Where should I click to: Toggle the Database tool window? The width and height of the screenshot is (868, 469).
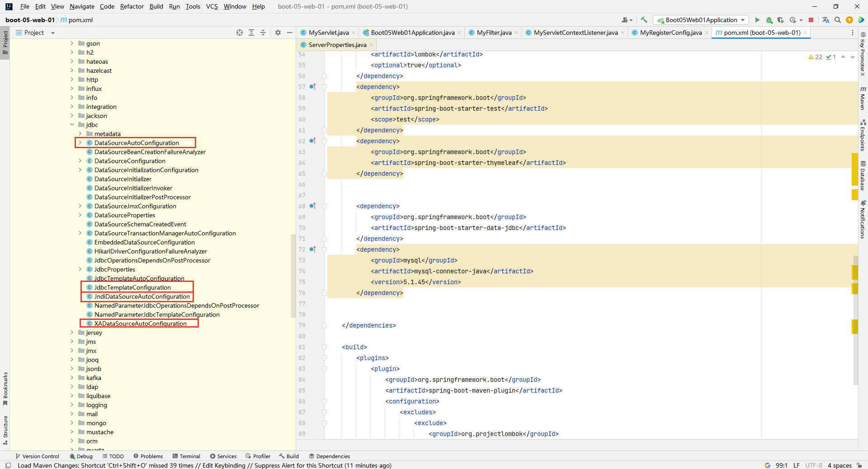pyautogui.click(x=863, y=176)
